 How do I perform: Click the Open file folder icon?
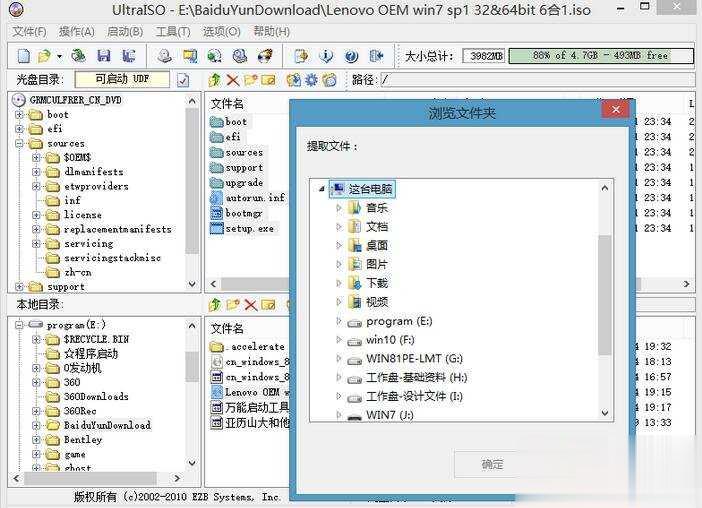click(44, 56)
